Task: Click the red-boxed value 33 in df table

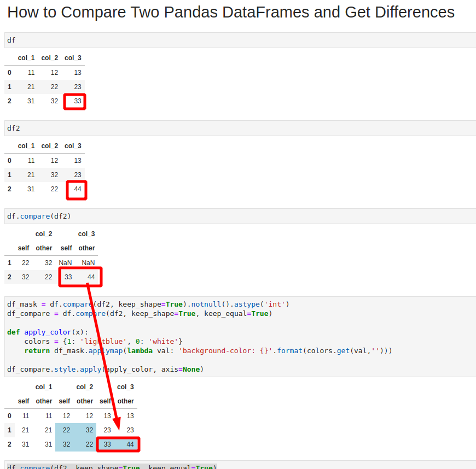Action: (x=74, y=101)
